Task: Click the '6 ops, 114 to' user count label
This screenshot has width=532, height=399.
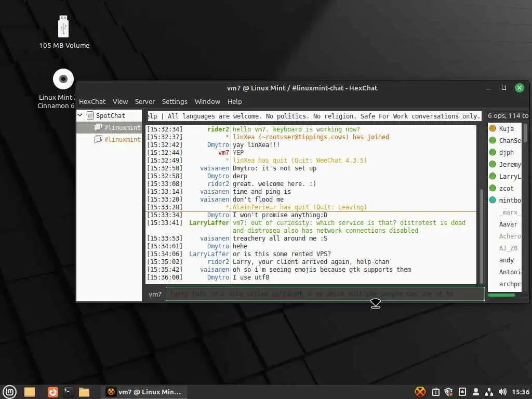Action: [508, 116]
